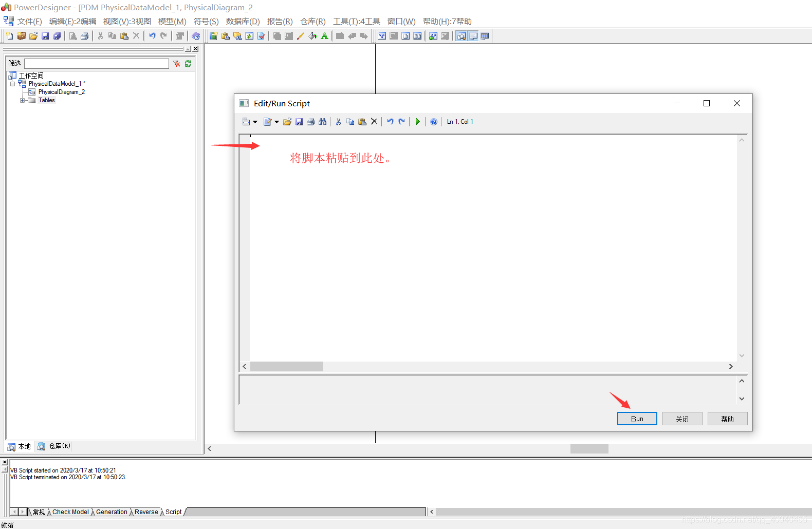This screenshot has width=812, height=529.
Task: Toggle the output window pane icon
Action: click(473, 36)
